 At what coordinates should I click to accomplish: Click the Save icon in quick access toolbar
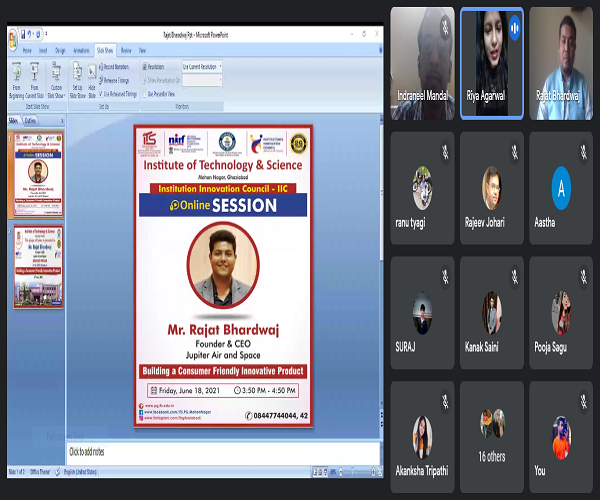click(23, 34)
